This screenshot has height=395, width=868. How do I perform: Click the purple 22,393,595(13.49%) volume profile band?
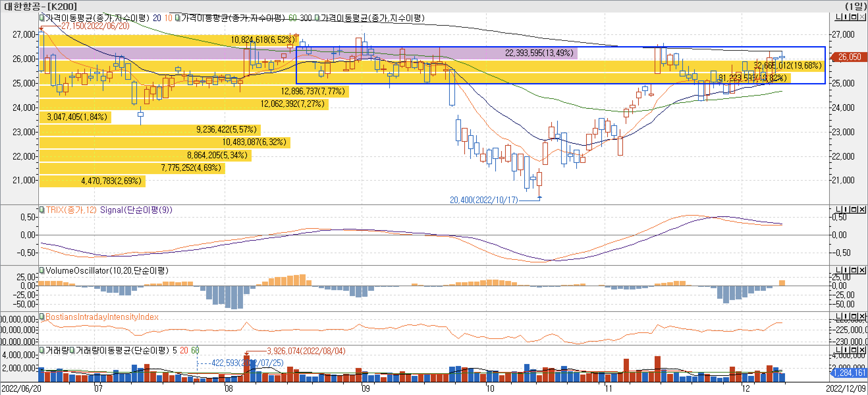click(x=538, y=53)
